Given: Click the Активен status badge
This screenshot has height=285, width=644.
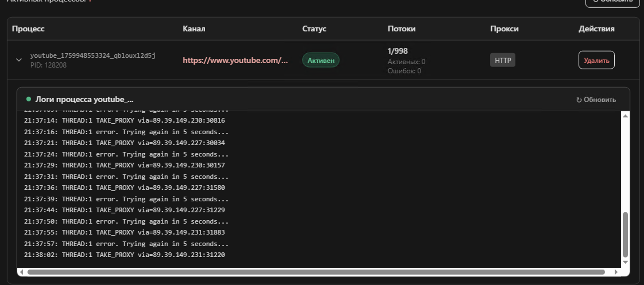Looking at the screenshot, I should tap(321, 60).
